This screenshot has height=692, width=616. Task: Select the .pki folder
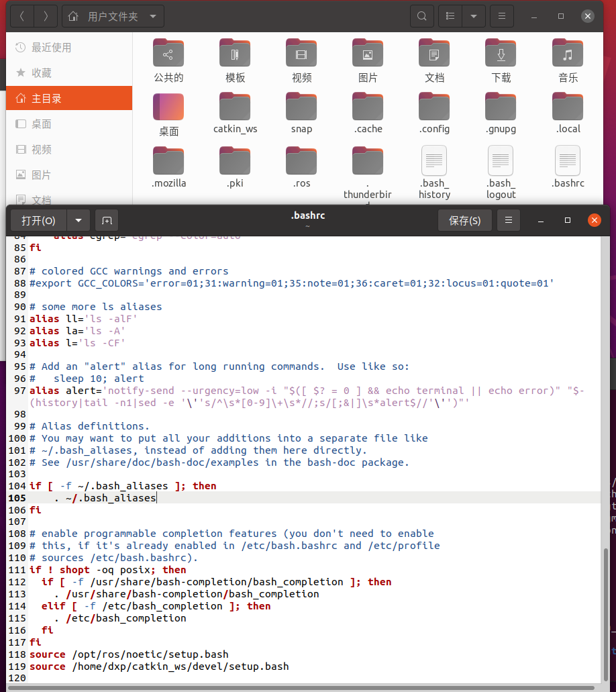point(235,161)
